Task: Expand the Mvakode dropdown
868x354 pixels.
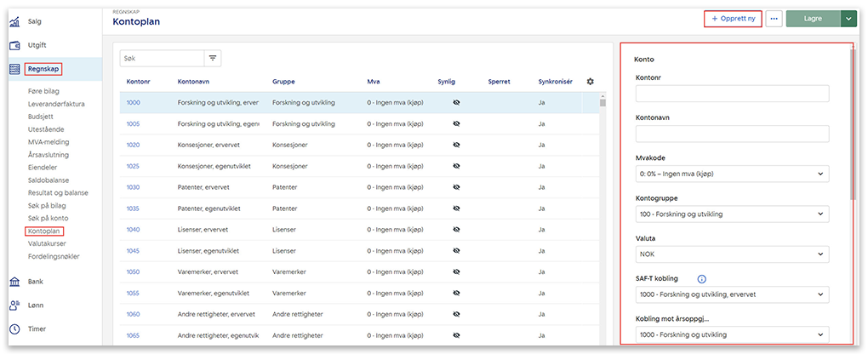Action: 732,174
